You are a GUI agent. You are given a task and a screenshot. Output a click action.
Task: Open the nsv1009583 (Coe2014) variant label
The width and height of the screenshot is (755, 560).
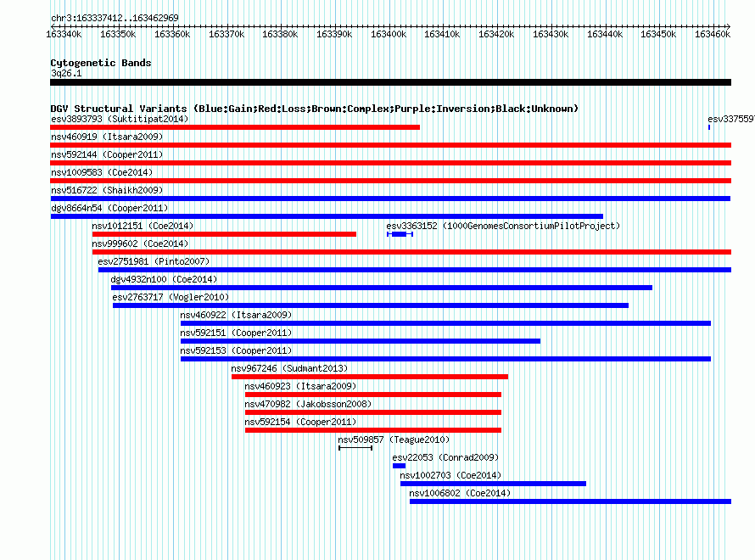pos(102,172)
